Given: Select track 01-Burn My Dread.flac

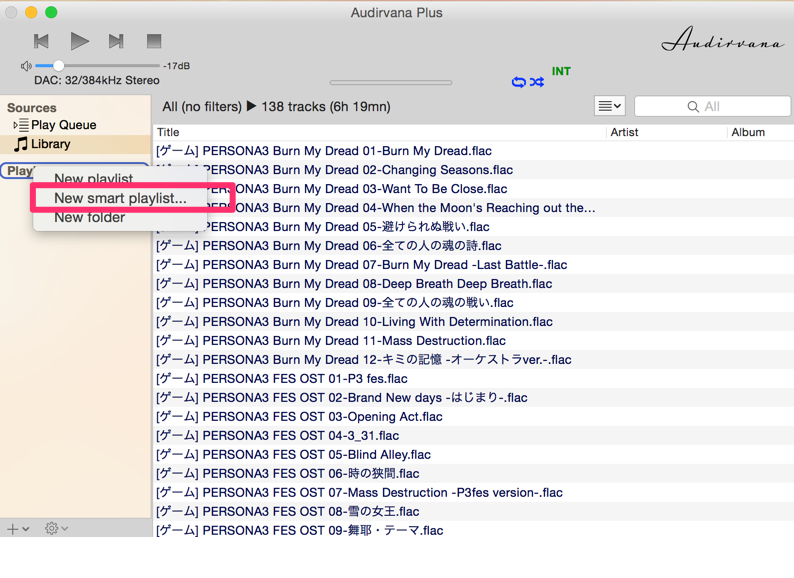Looking at the screenshot, I should pyautogui.click(x=473, y=151).
